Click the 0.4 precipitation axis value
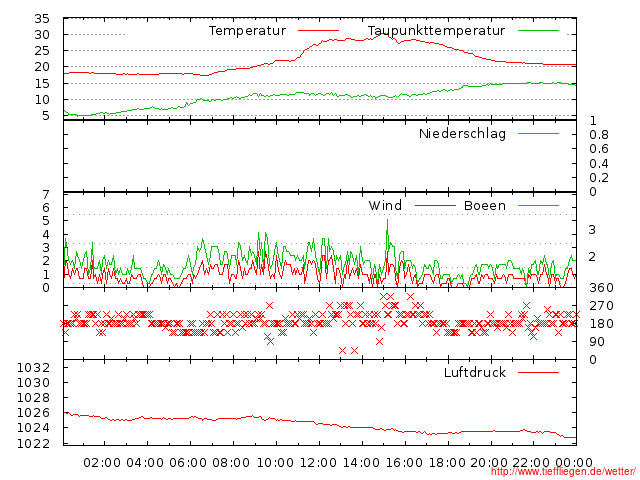 tap(599, 164)
